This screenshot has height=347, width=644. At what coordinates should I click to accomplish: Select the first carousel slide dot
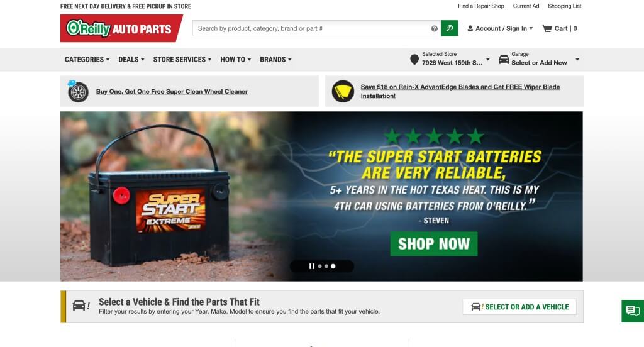coord(320,266)
